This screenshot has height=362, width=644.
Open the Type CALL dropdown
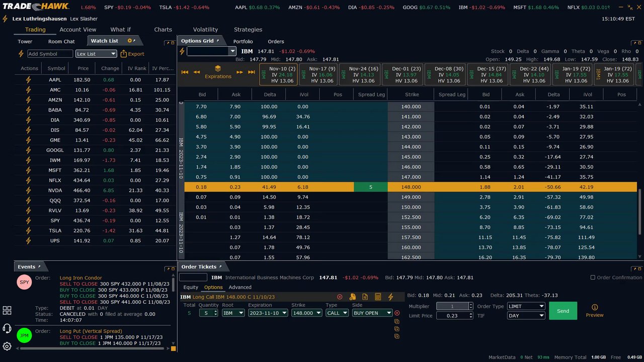(x=337, y=313)
